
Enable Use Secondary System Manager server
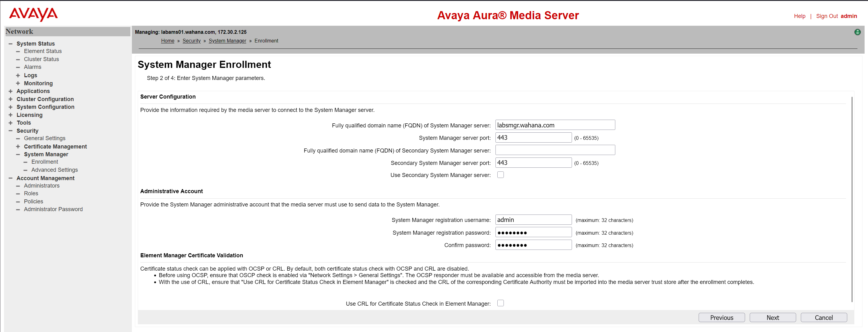(500, 175)
